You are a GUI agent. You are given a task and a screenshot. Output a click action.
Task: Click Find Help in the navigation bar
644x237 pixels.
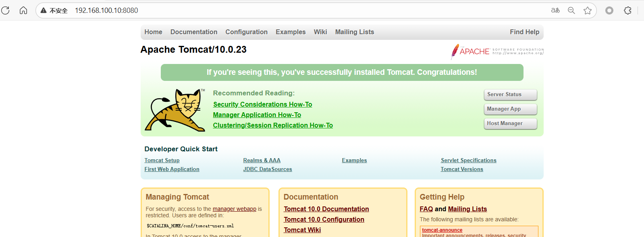(524, 32)
